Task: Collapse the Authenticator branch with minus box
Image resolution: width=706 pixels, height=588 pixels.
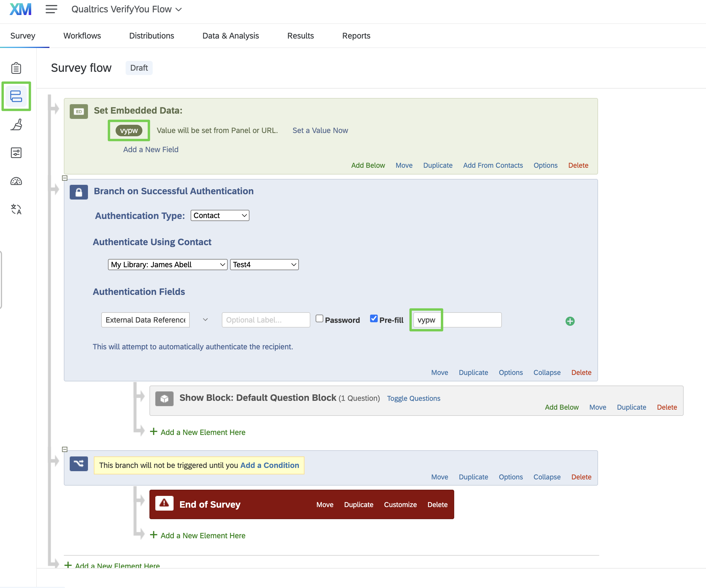Action: [x=65, y=178]
